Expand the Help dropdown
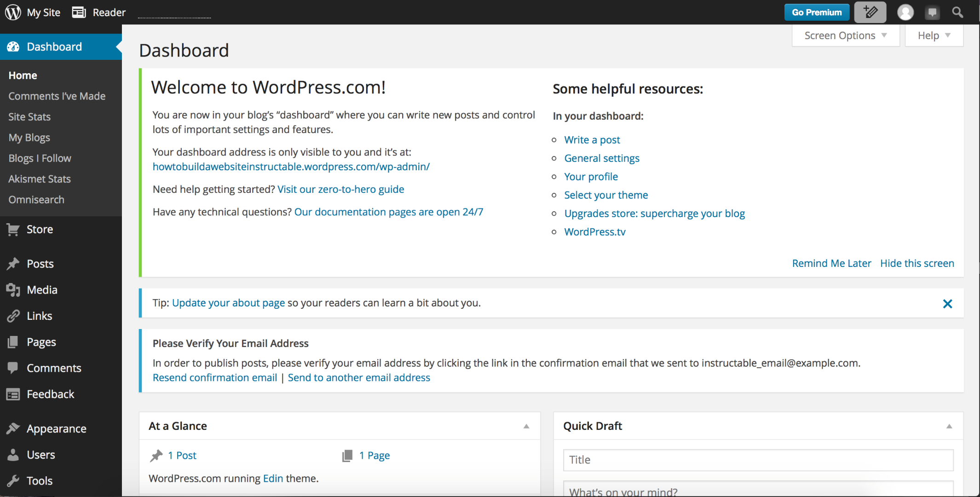Image resolution: width=980 pixels, height=497 pixels. 934,35
